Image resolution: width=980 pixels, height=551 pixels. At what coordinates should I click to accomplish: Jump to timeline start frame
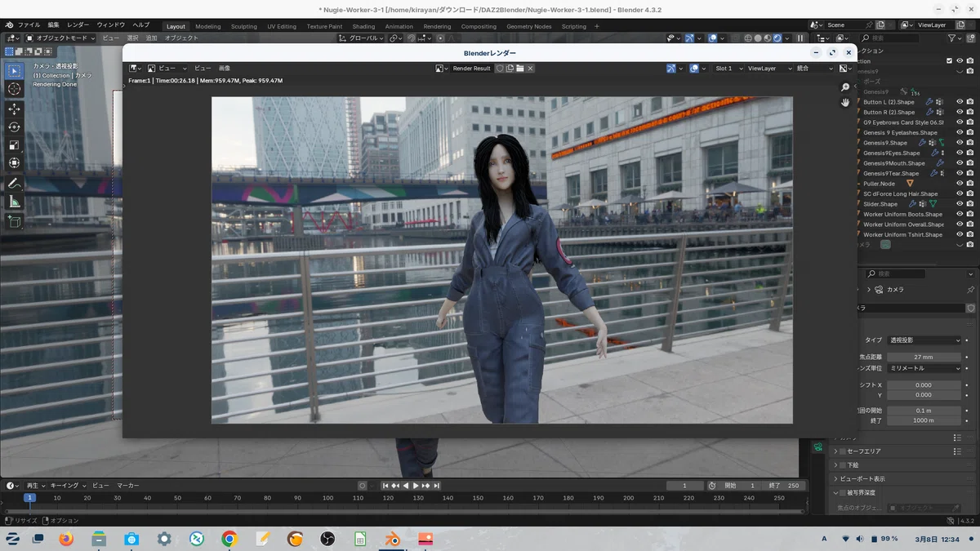(385, 486)
